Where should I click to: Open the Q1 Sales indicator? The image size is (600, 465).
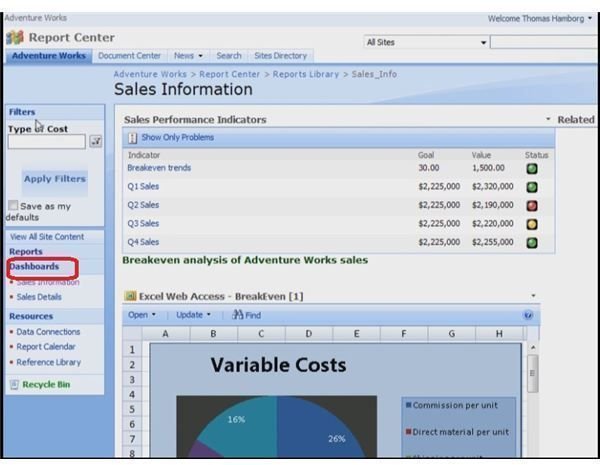point(143,186)
